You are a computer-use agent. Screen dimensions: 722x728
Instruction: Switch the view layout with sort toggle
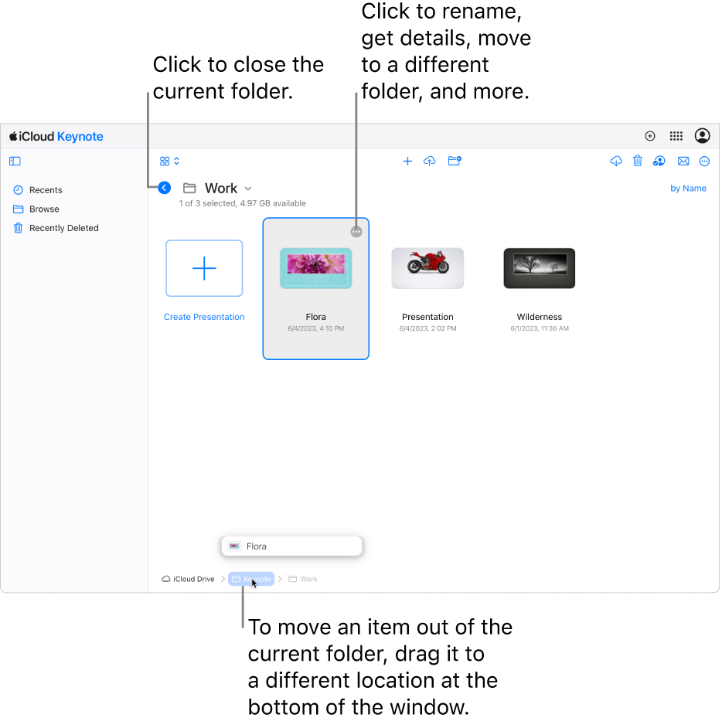169,161
